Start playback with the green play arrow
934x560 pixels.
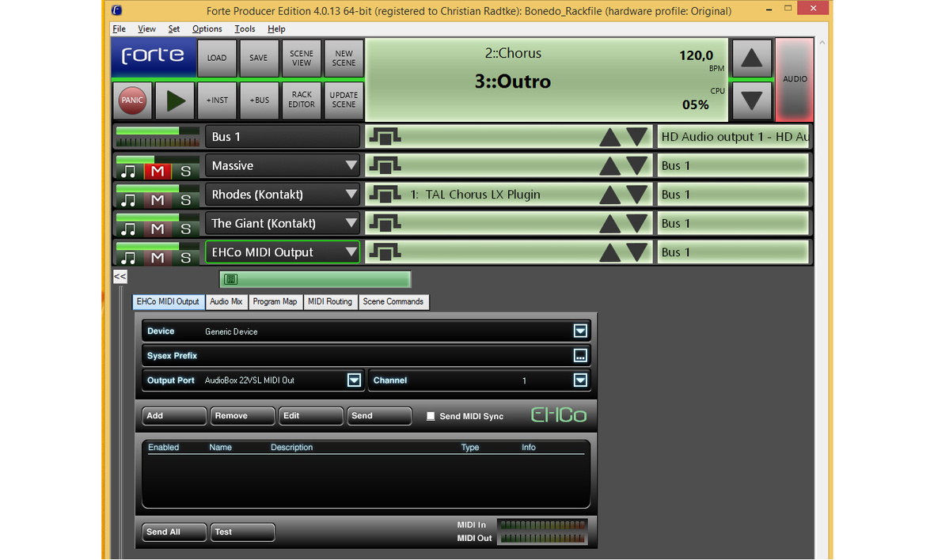tap(175, 100)
